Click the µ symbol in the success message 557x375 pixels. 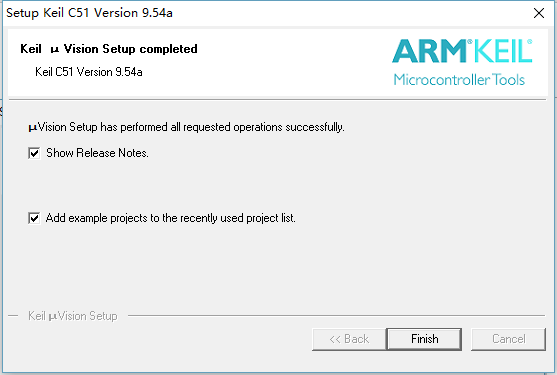click(33, 128)
